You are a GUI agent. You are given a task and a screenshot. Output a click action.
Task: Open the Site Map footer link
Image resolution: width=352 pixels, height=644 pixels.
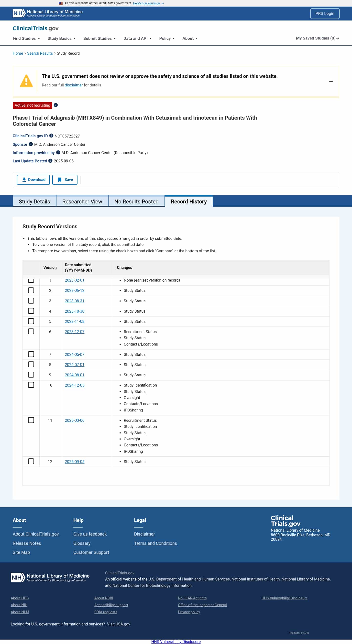(x=21, y=552)
